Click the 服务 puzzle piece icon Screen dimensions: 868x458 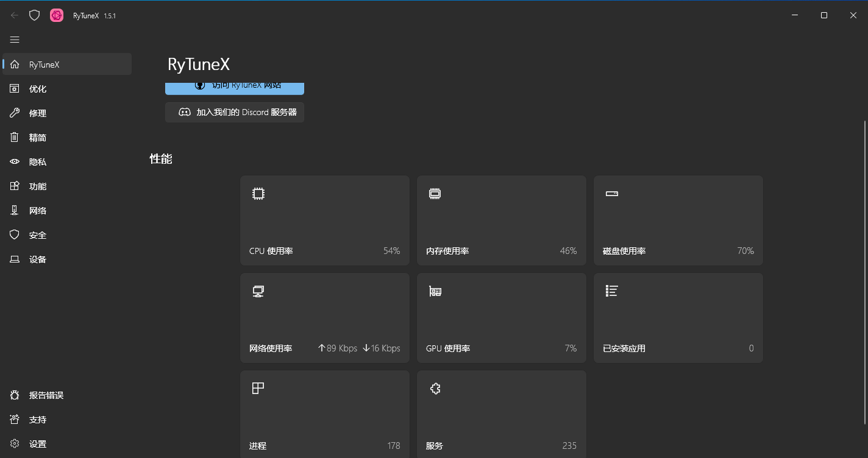[x=435, y=389]
